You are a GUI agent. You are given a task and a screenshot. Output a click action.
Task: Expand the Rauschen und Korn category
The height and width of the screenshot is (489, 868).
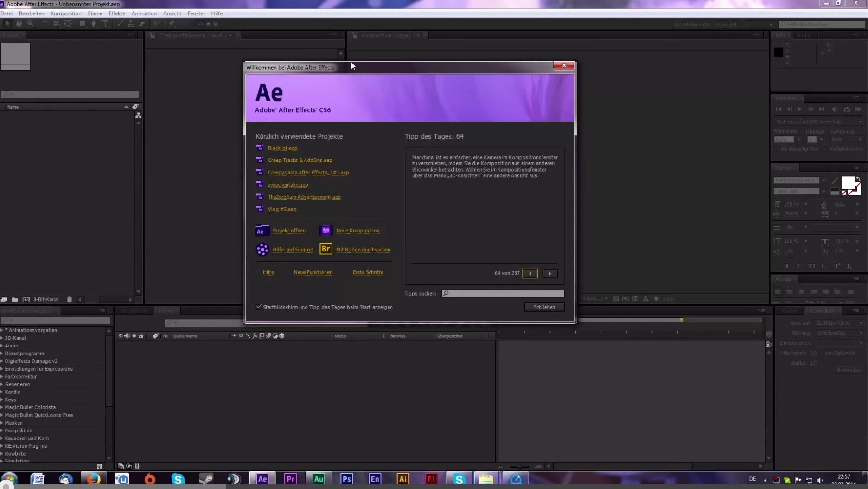(x=2, y=438)
